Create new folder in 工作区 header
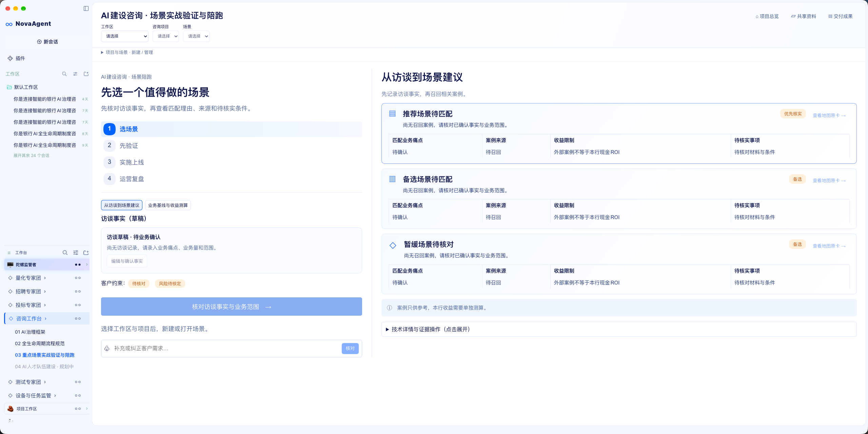868x434 pixels. (x=86, y=74)
